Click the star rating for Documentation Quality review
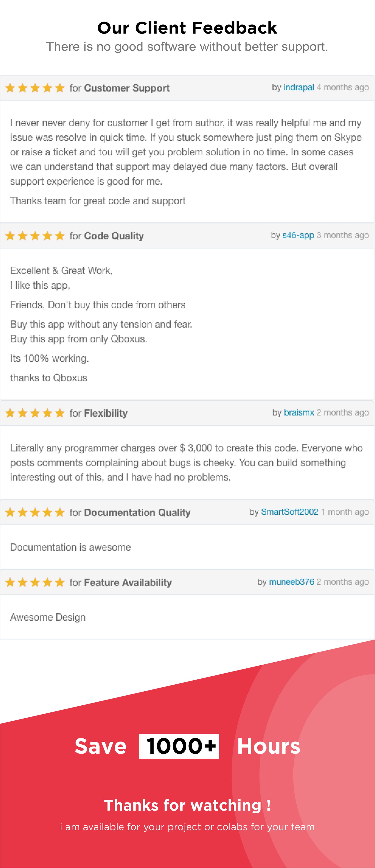 click(35, 512)
